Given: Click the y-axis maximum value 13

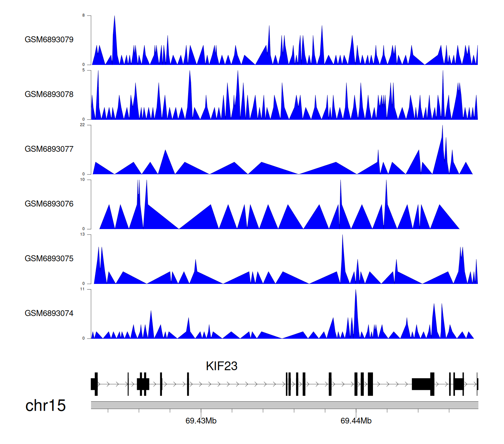Looking at the screenshot, I should (x=82, y=234).
